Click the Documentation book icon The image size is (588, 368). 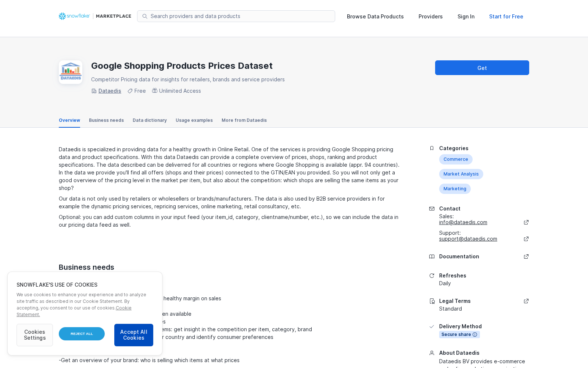432,256
